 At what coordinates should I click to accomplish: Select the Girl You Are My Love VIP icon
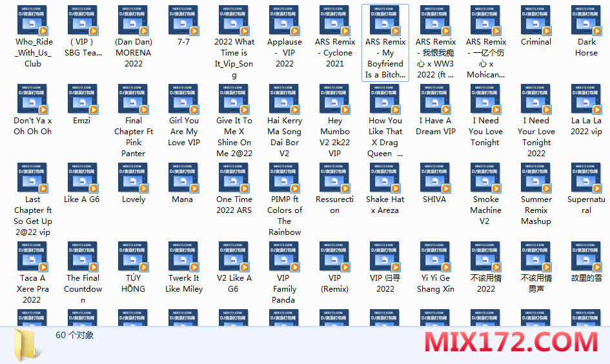[x=183, y=99]
